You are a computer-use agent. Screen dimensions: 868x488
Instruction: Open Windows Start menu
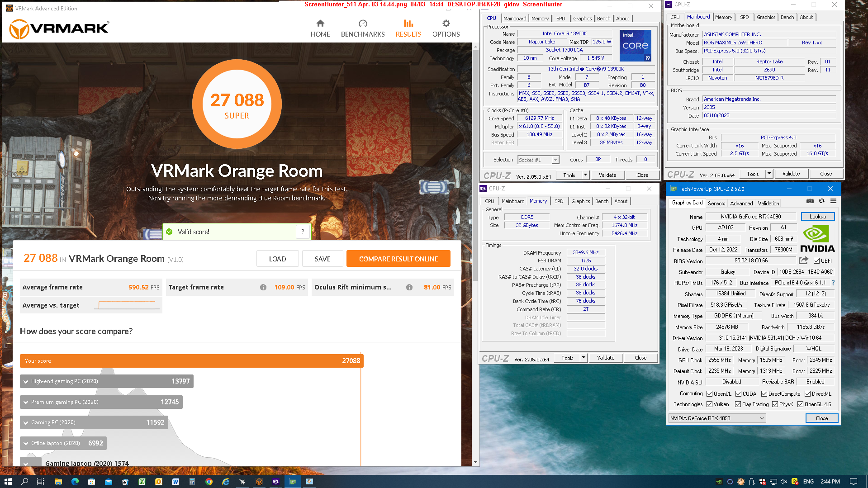point(8,481)
